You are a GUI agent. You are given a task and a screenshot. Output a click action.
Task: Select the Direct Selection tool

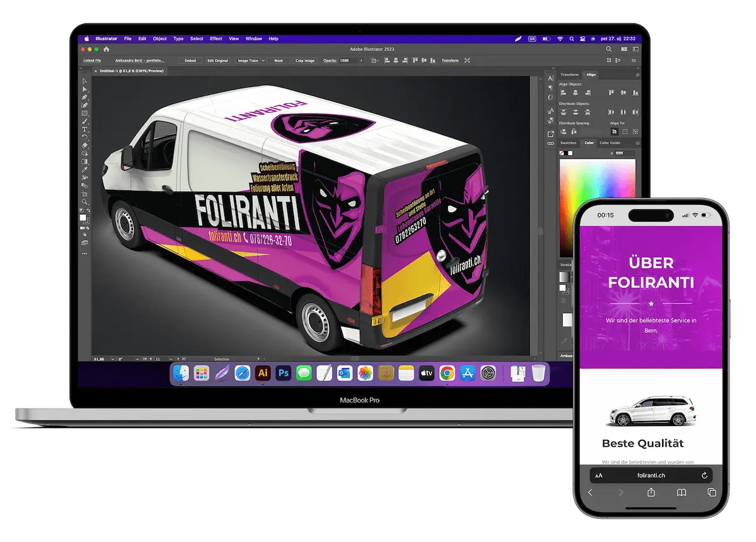coord(84,89)
